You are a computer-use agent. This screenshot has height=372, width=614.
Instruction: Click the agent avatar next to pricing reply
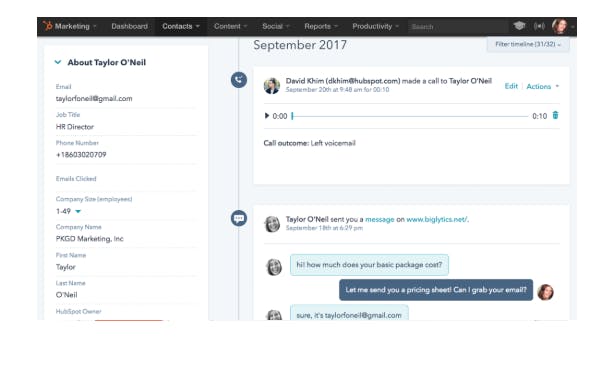tap(545, 292)
